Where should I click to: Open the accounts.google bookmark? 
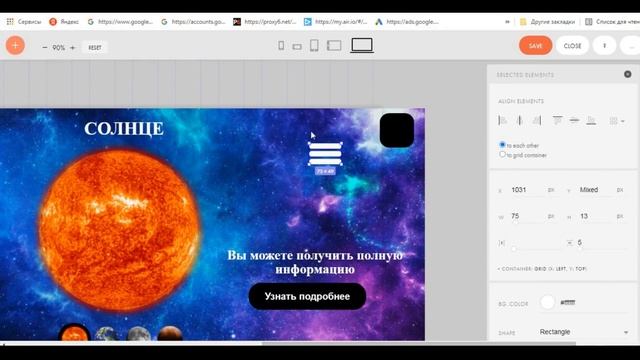coord(193,22)
